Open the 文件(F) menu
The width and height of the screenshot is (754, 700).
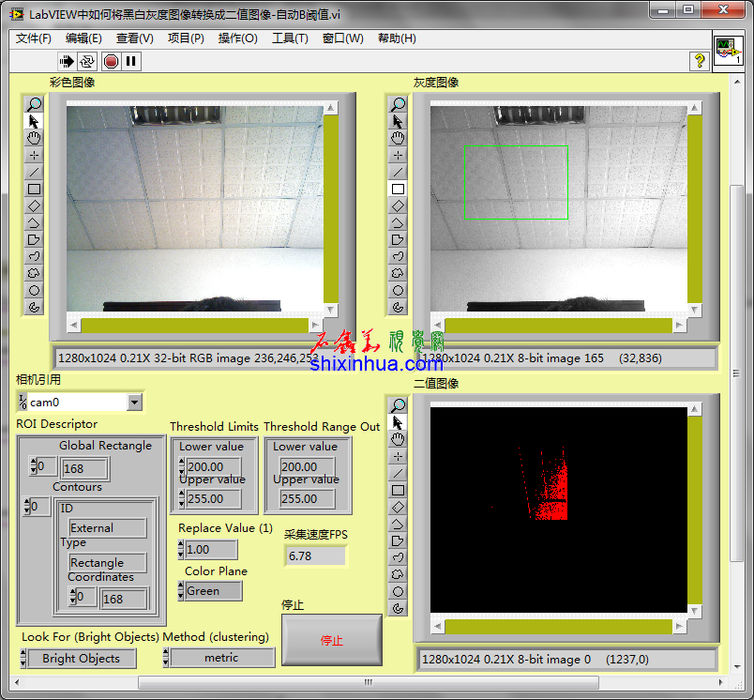(34, 38)
